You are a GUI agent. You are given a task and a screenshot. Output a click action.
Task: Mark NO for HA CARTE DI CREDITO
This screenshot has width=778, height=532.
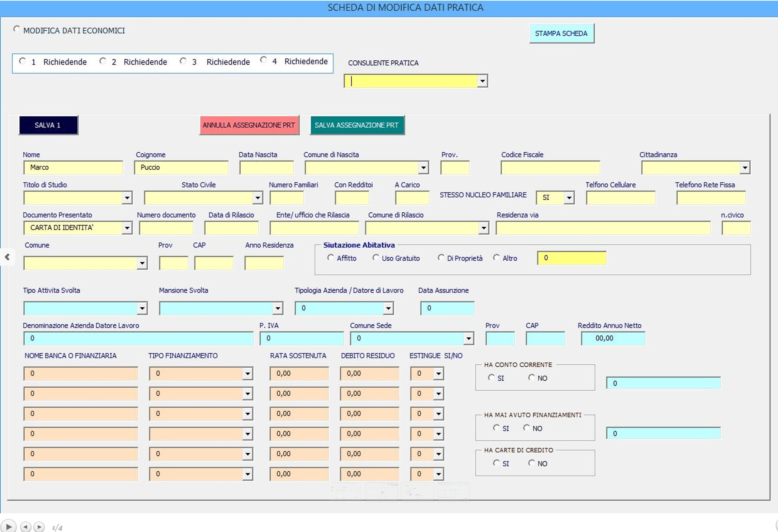coord(531,463)
